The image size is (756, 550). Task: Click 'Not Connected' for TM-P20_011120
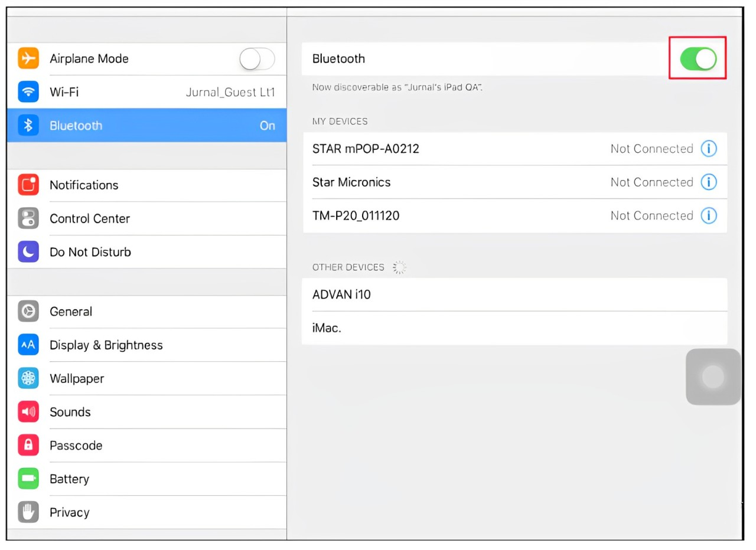pos(652,215)
